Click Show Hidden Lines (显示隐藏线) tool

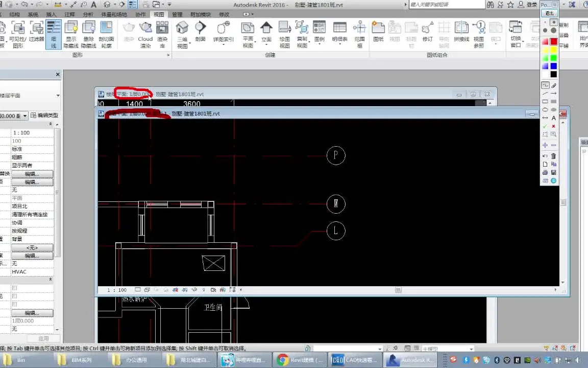pos(71,35)
